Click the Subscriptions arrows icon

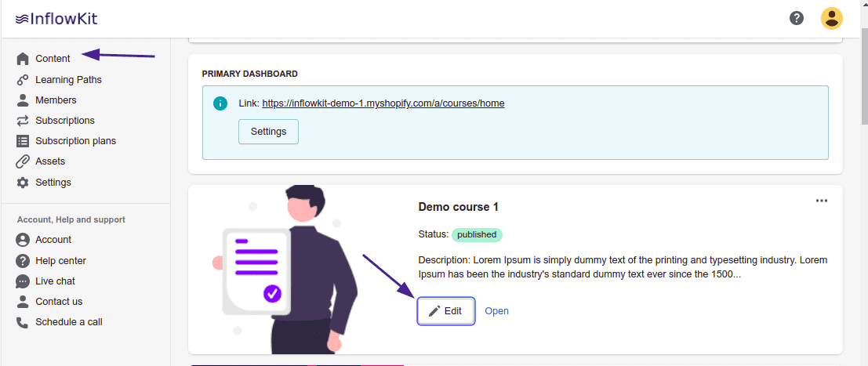(x=23, y=121)
